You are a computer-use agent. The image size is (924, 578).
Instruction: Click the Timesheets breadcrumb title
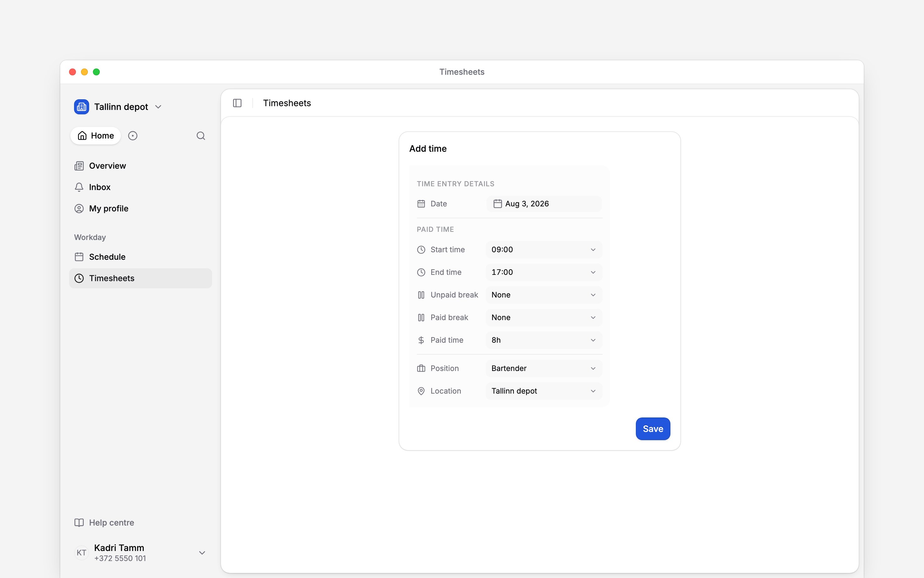click(287, 103)
